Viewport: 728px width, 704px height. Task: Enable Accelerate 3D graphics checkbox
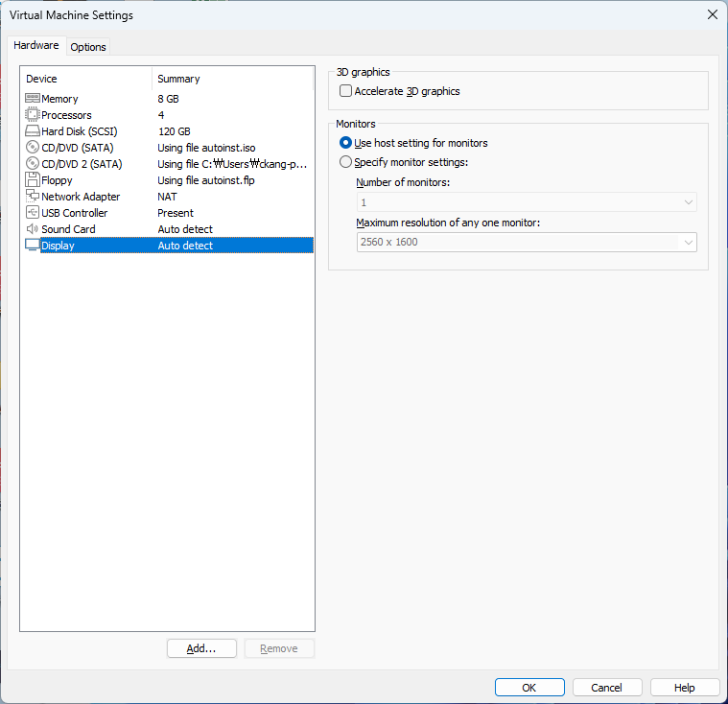[x=345, y=90]
